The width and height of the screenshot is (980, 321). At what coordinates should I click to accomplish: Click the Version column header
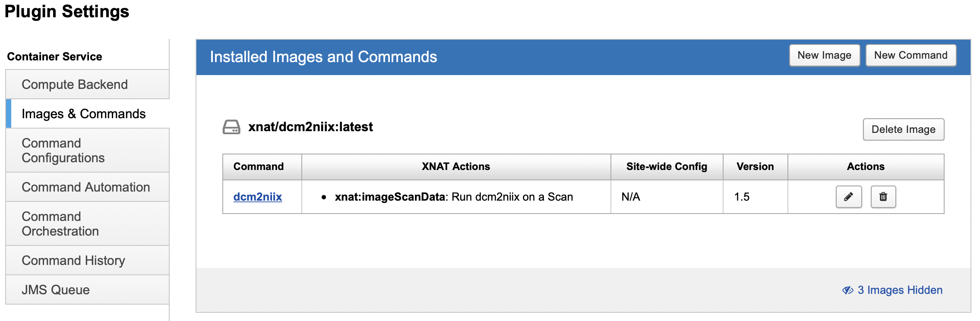tap(755, 167)
